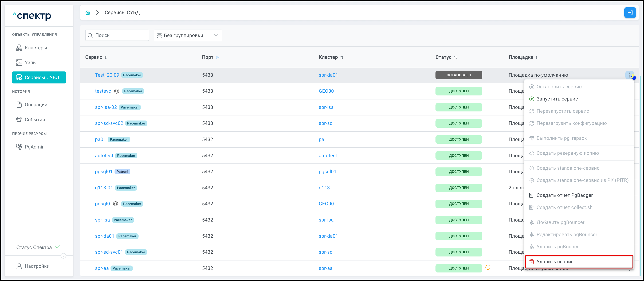Click the warning icon next to spr-aa status

(x=488, y=267)
